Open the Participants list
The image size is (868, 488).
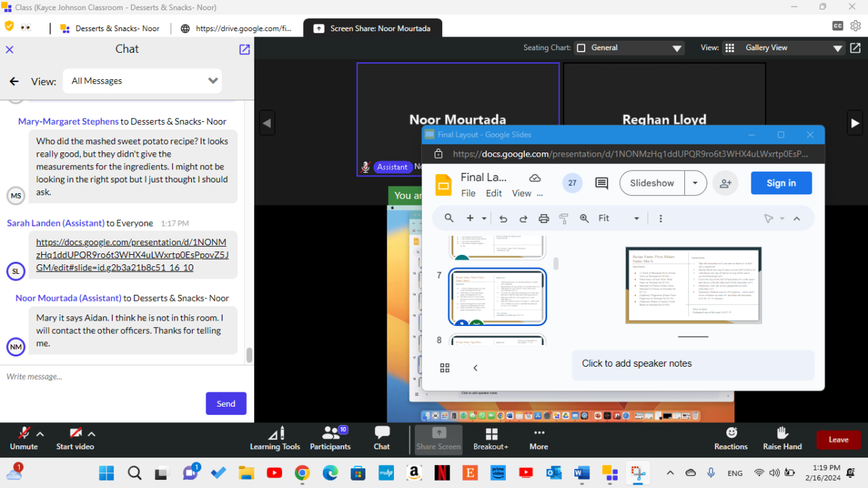[330, 439]
